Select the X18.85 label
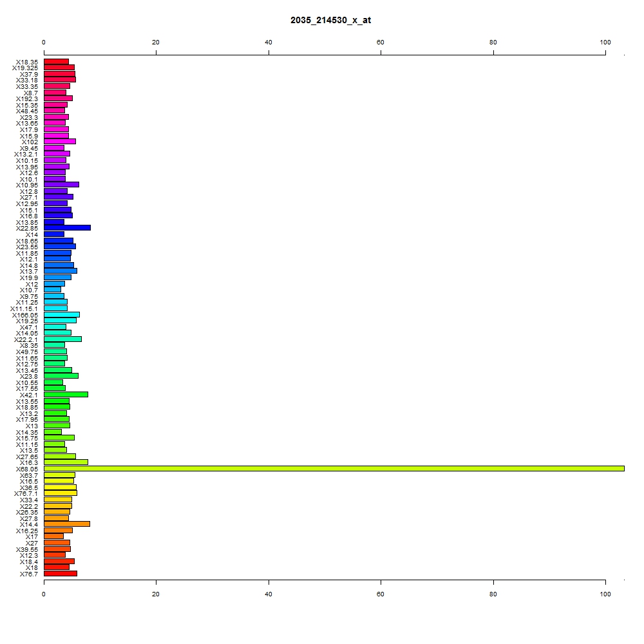The image size is (644, 644). (26, 408)
